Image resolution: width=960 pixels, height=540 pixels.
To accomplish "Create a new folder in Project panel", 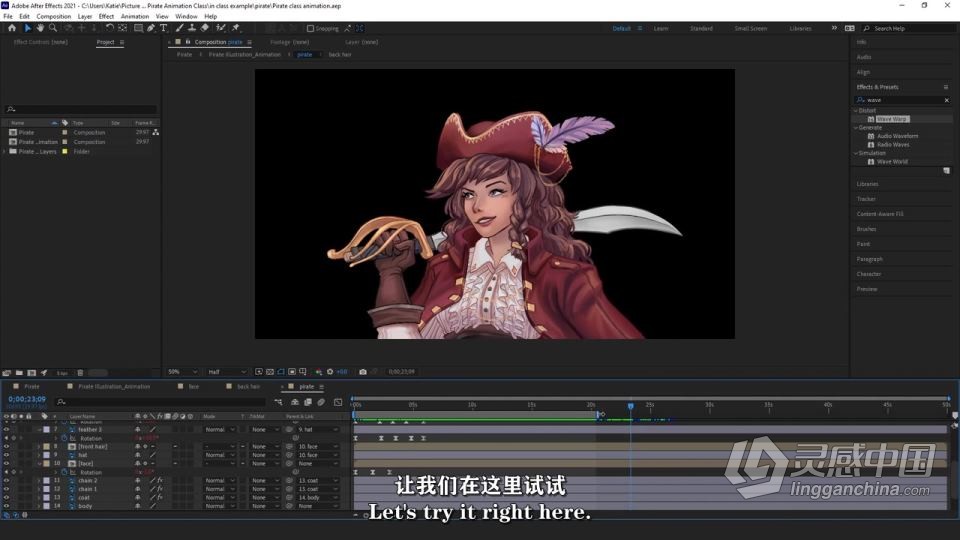I will [20, 373].
